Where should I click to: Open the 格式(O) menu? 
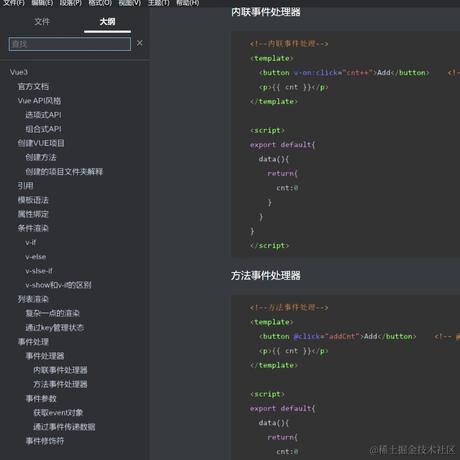pos(100,3)
